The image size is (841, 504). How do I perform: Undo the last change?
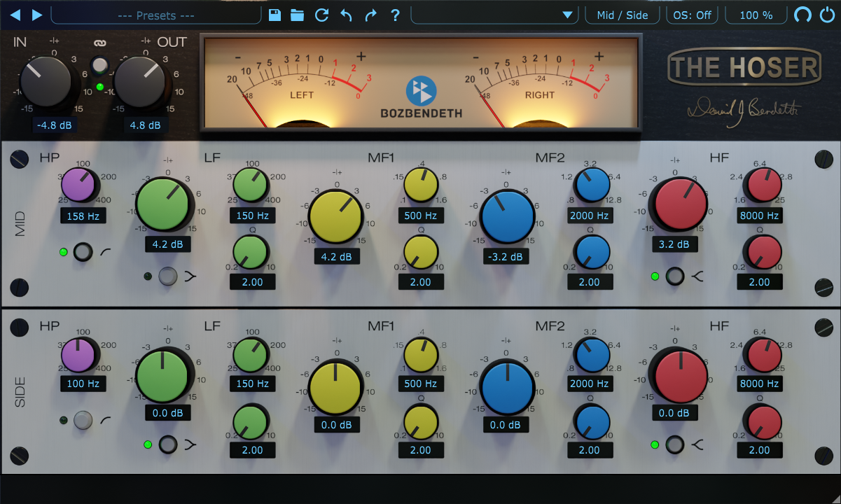(x=346, y=15)
